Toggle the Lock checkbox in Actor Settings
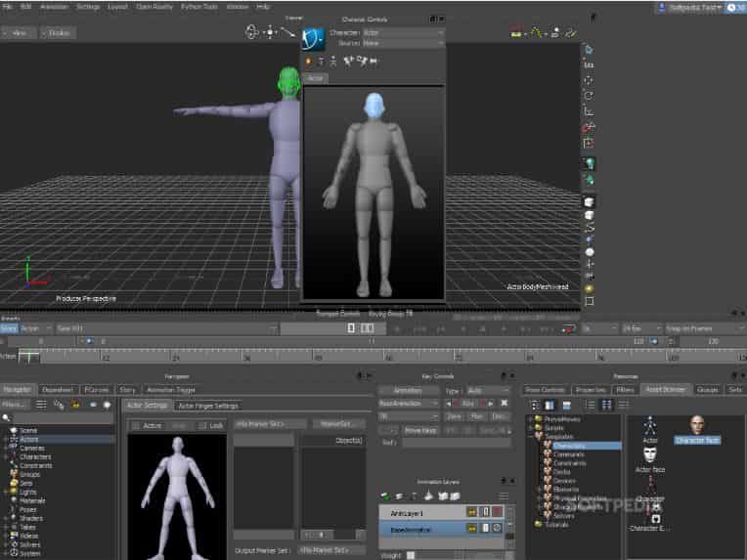 point(202,425)
